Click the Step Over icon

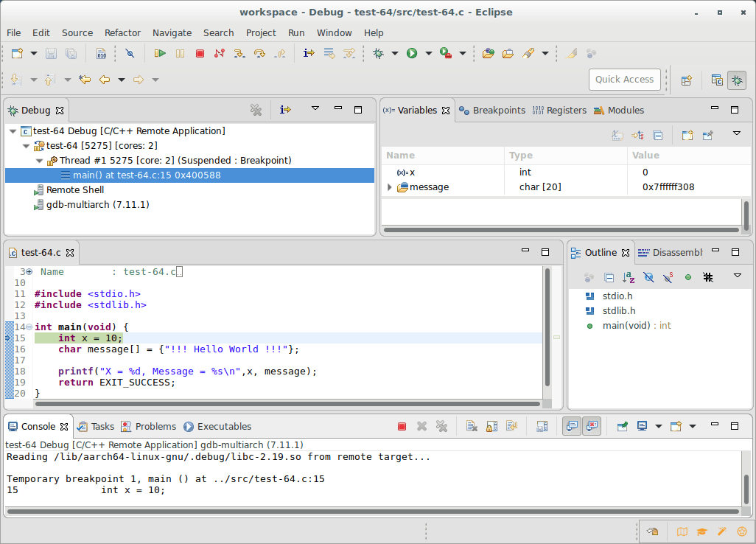[259, 53]
